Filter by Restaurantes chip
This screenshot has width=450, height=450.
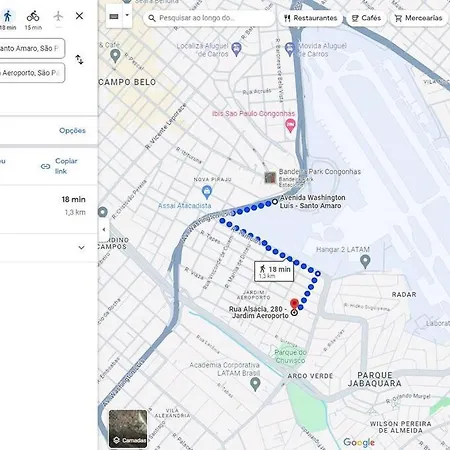click(311, 18)
